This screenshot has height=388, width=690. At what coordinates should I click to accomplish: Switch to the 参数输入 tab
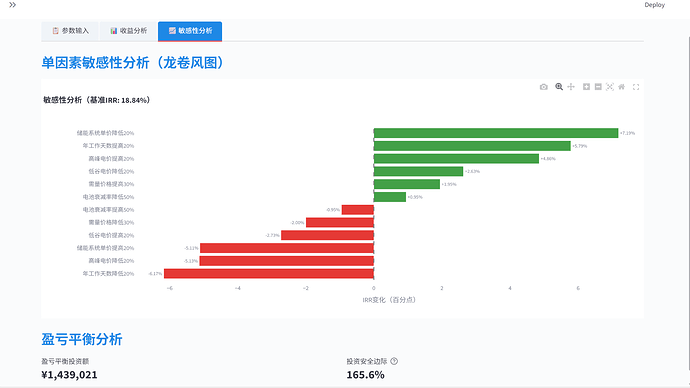click(70, 31)
